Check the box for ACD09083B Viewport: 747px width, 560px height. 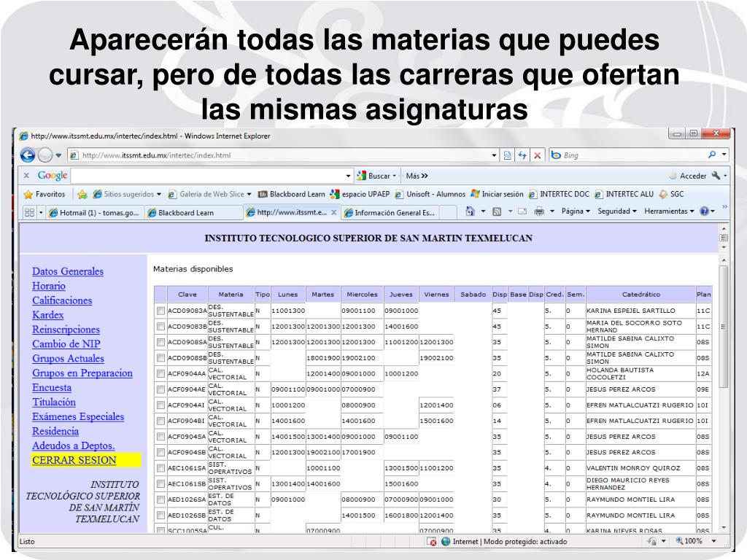point(160,327)
